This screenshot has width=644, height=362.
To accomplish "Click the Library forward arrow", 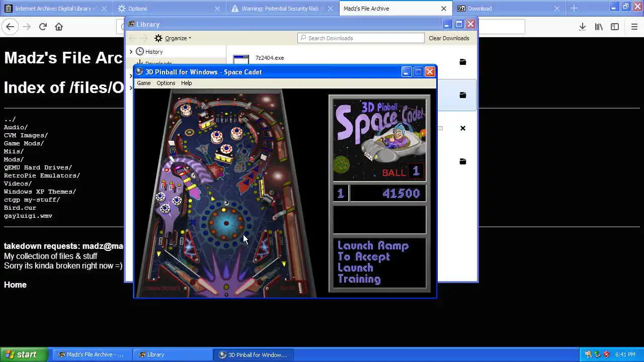I will pyautogui.click(x=143, y=38).
